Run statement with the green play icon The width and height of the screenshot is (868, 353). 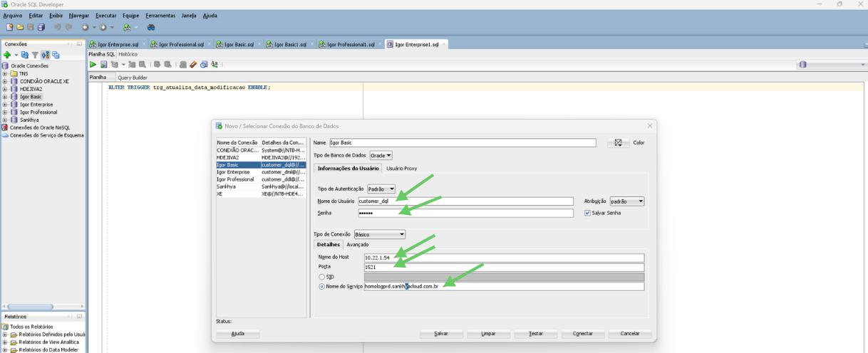[x=93, y=65]
